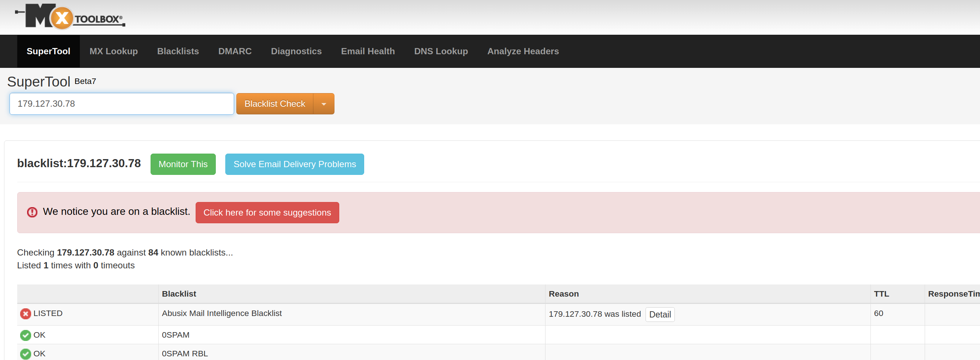Open the DMARC tab
This screenshot has height=360, width=980.
point(235,51)
